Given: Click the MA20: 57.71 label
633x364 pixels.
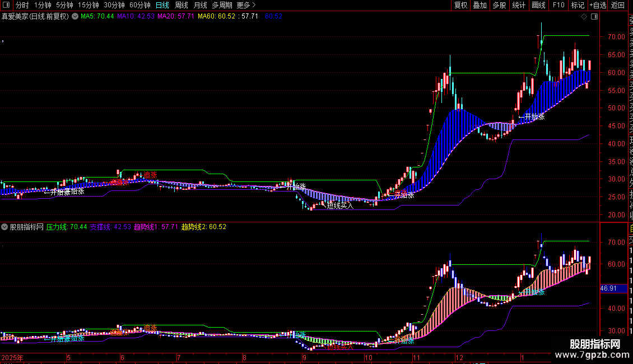Looking at the screenshot, I should click(175, 16).
